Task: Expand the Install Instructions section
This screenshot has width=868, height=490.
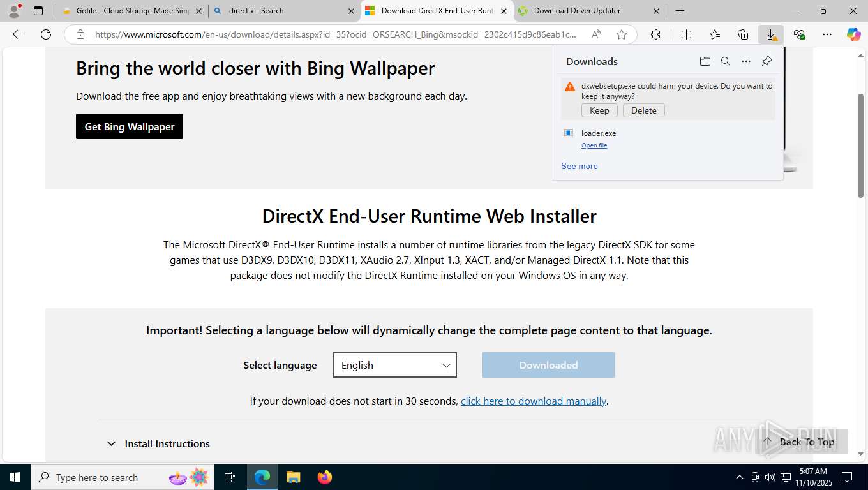Action: [x=158, y=443]
